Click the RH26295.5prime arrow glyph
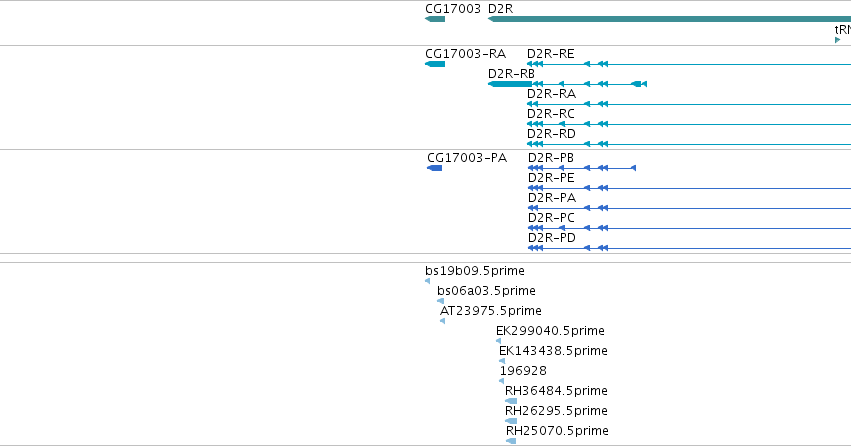851x446 pixels. (511, 421)
